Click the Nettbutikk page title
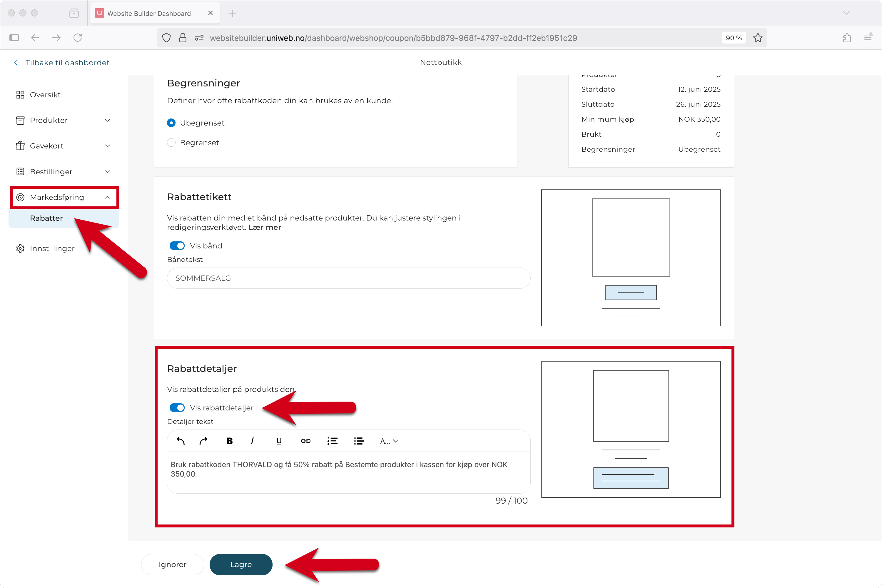 point(441,63)
